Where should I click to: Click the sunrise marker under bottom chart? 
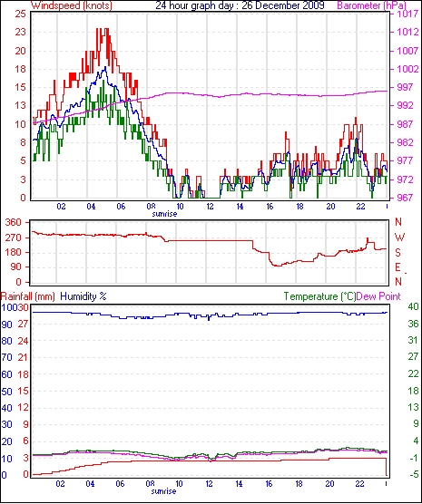coord(163,491)
